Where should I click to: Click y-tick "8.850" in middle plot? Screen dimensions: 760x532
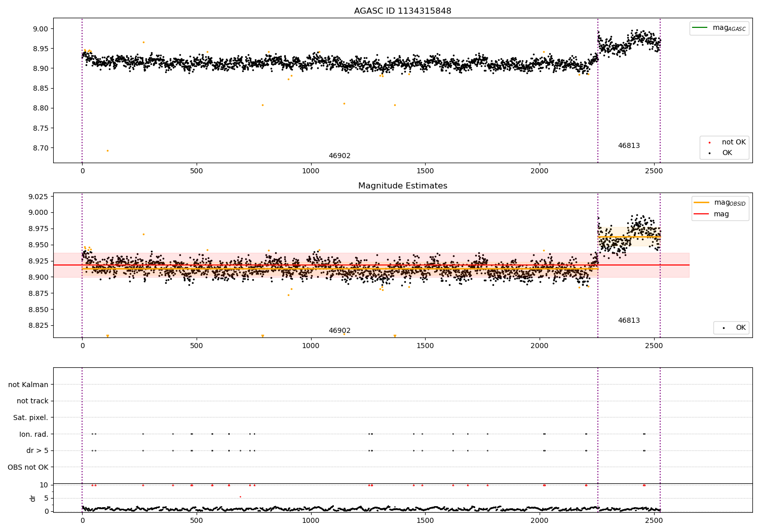click(37, 310)
